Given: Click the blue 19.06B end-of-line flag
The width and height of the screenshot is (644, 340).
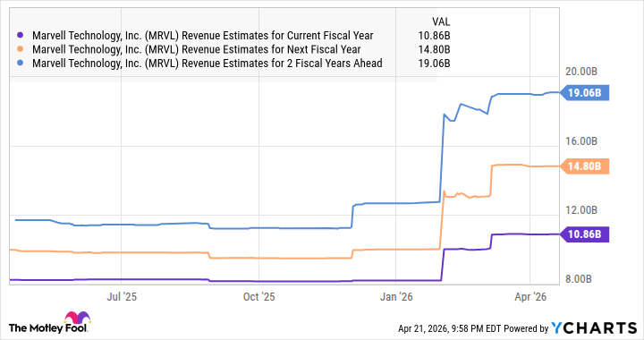Looking at the screenshot, I should click(x=584, y=93).
